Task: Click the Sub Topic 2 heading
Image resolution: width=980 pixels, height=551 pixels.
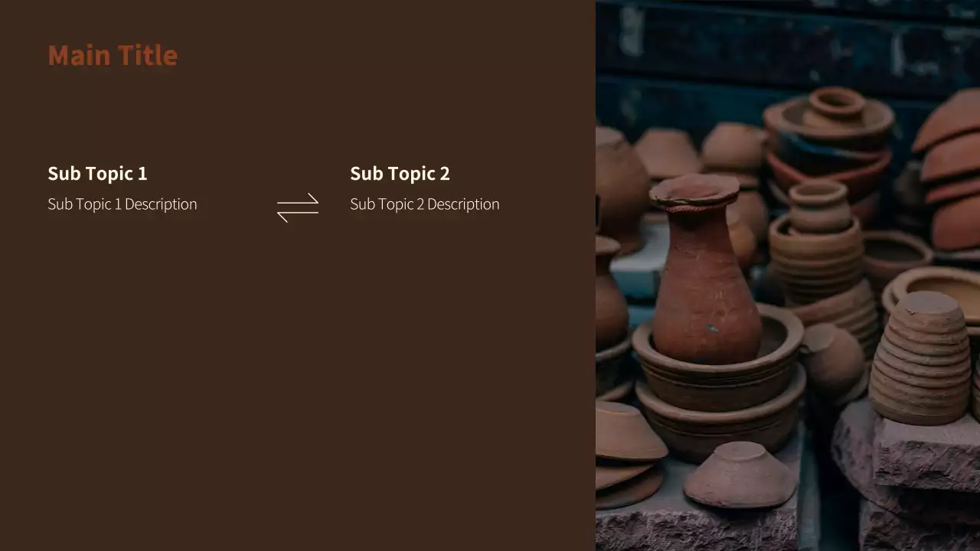Action: click(x=400, y=174)
